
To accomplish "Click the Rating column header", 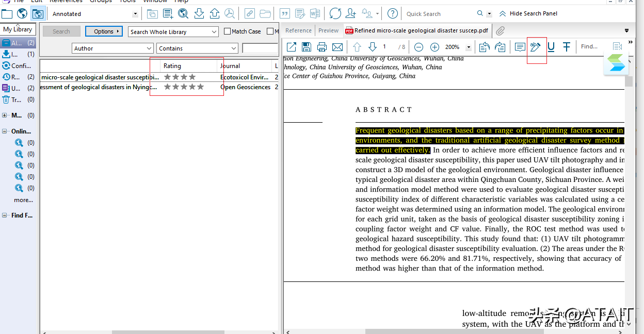I will (x=189, y=66).
